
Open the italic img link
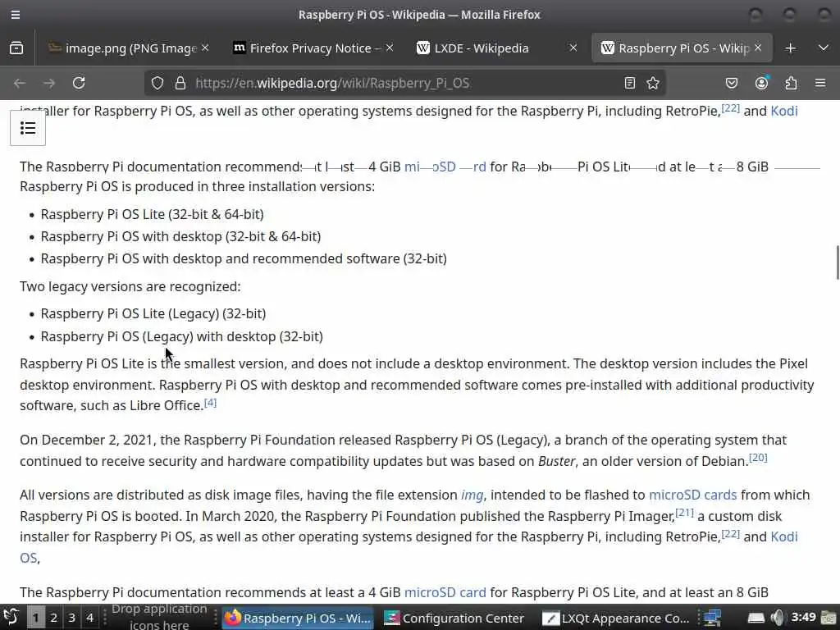(472, 495)
